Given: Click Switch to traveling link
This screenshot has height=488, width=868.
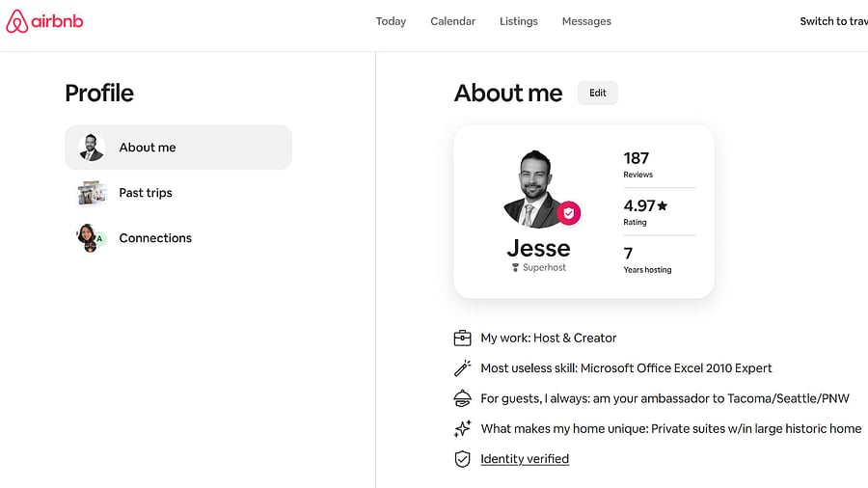Looking at the screenshot, I should point(833,21).
